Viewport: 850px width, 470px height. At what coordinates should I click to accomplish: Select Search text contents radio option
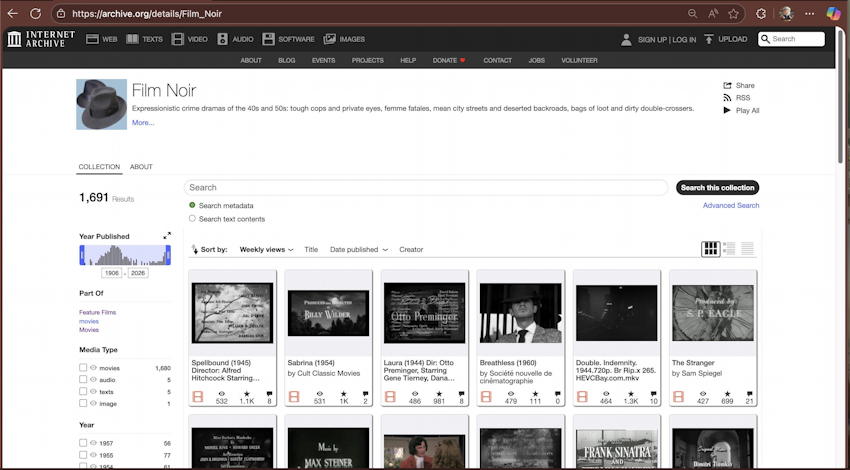(x=192, y=218)
